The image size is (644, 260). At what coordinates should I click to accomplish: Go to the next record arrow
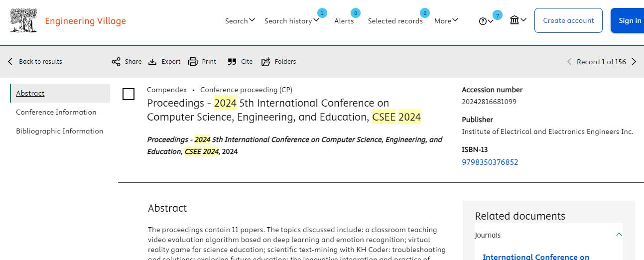click(634, 62)
